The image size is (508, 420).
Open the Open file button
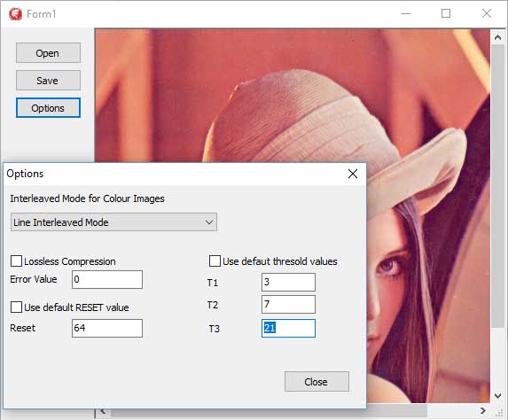(48, 53)
